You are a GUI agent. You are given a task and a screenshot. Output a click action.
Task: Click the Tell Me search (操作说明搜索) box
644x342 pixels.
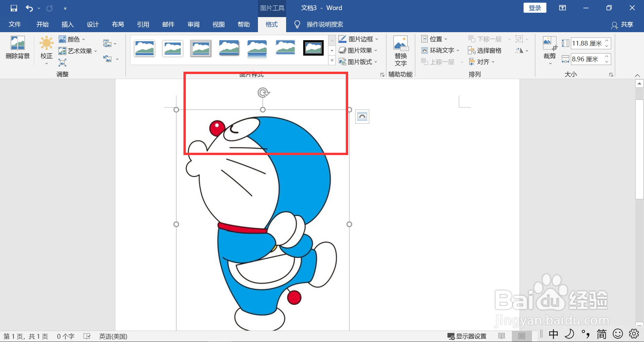click(x=319, y=24)
